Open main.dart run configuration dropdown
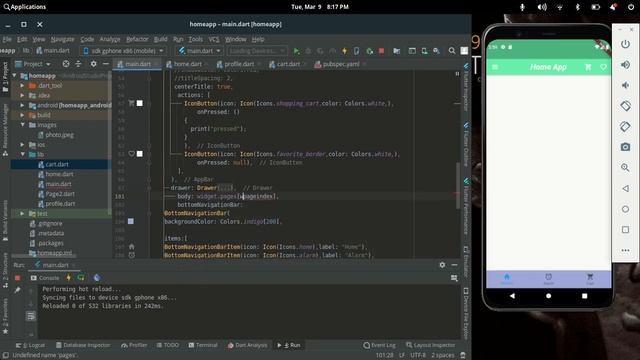The image size is (640, 360). 200,51
